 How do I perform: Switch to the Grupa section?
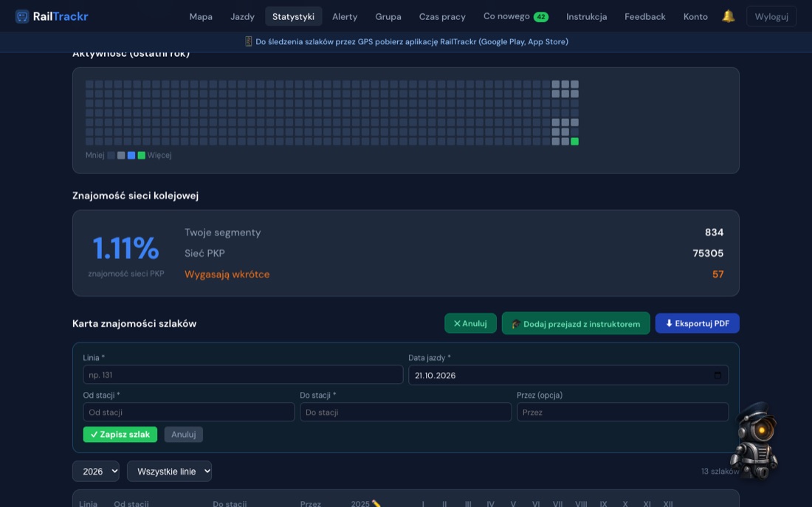coord(388,16)
